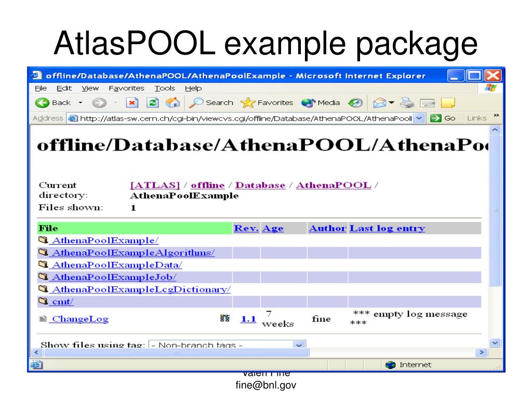Print the page with the printer icon
This screenshot has height=399, width=532.
click(407, 102)
